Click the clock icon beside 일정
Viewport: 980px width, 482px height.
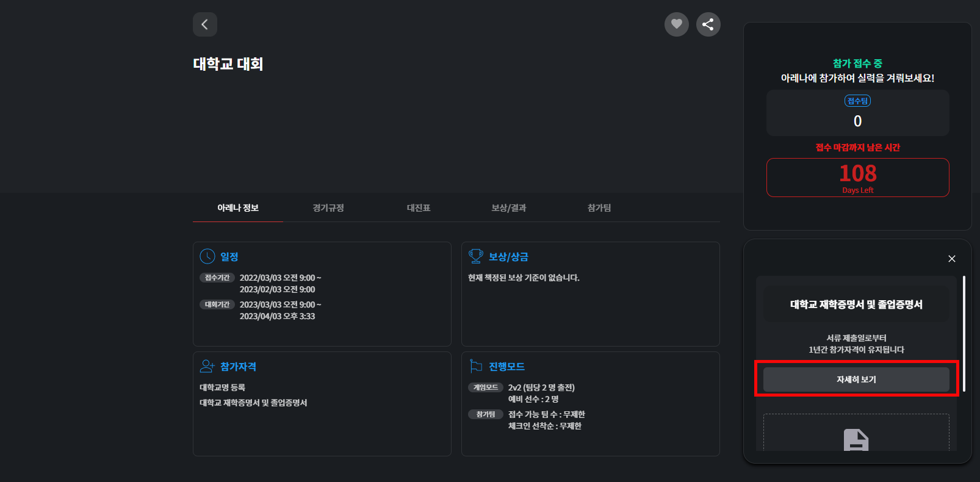coord(207,256)
